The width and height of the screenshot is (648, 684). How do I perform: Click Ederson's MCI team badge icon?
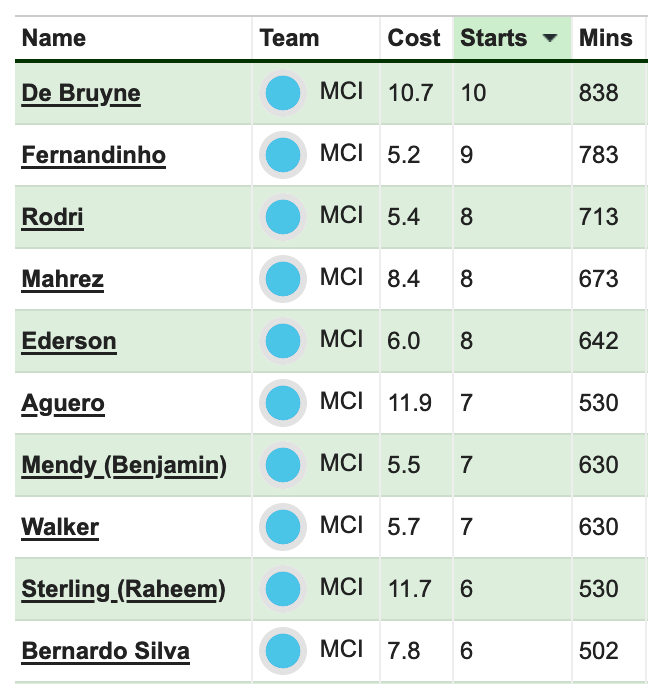(x=283, y=341)
